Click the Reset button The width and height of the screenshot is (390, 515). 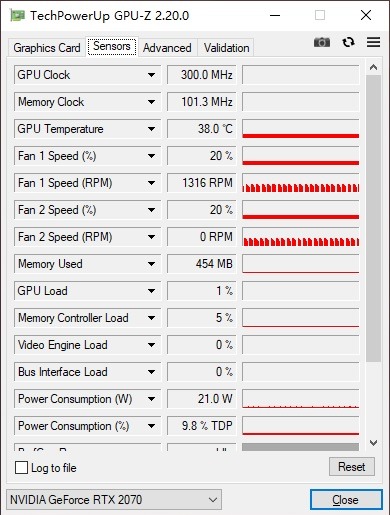[352, 467]
